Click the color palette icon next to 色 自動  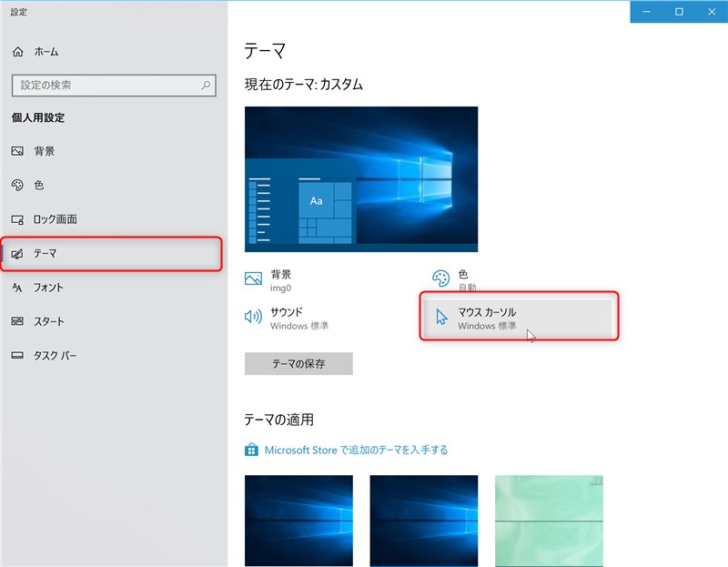tap(440, 278)
